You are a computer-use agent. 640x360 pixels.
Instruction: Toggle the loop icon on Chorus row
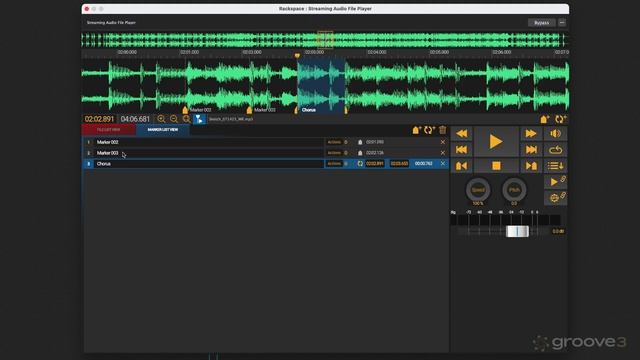(360, 164)
